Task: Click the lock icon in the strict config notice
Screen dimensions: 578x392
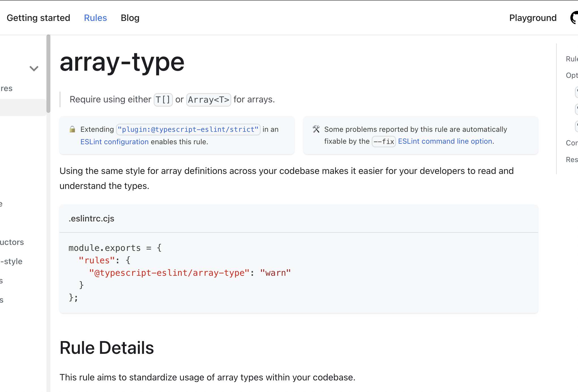Action: coord(72,129)
